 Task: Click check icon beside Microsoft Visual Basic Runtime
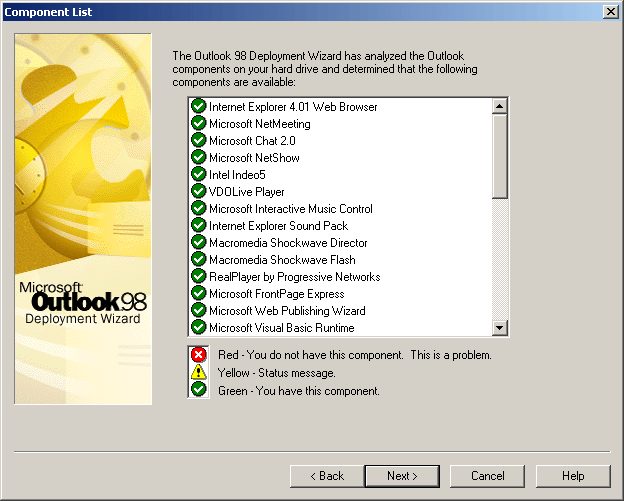click(198, 327)
